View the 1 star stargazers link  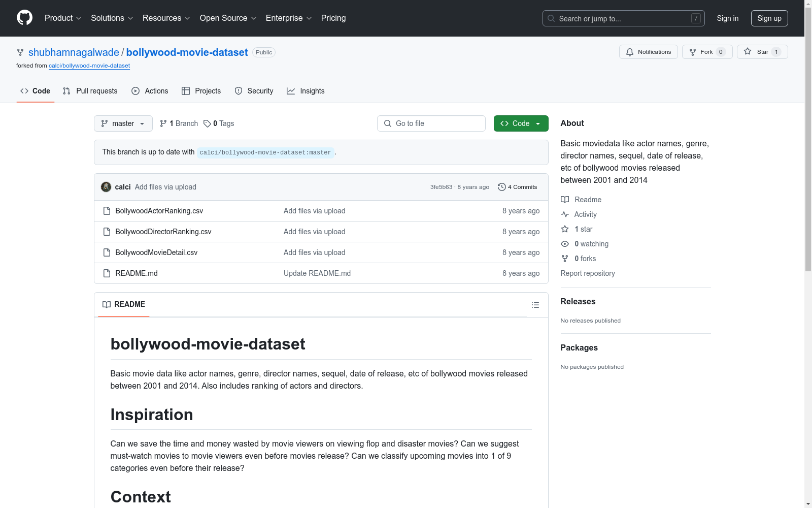(577, 229)
